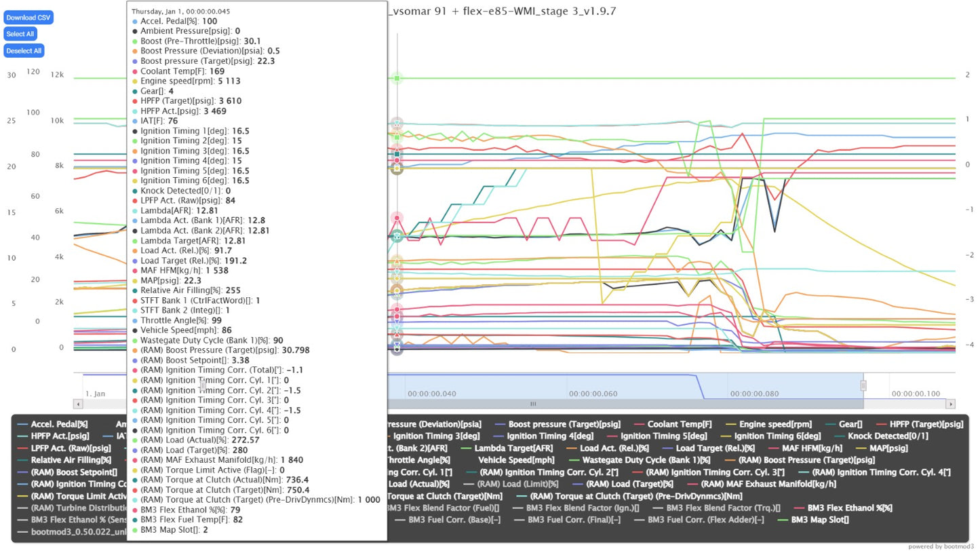Hide the Accel. Pedal[%] series
The width and height of the screenshot is (980, 551).
(x=59, y=424)
